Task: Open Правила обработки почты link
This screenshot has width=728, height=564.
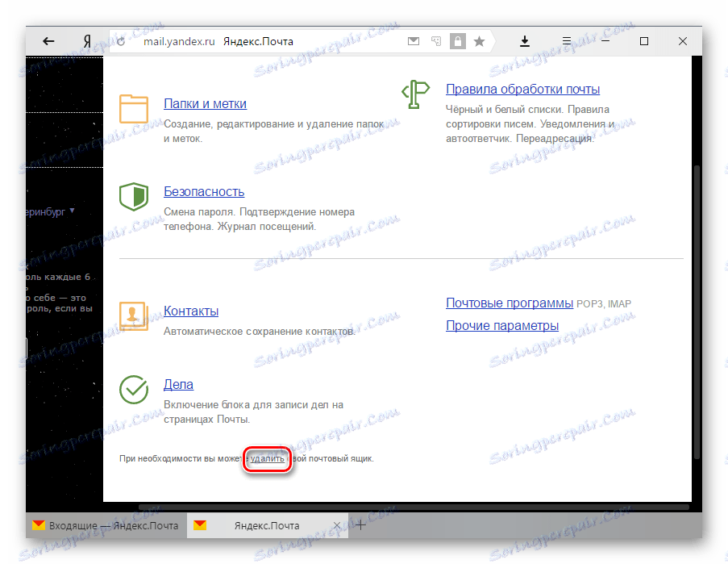Action: (522, 90)
